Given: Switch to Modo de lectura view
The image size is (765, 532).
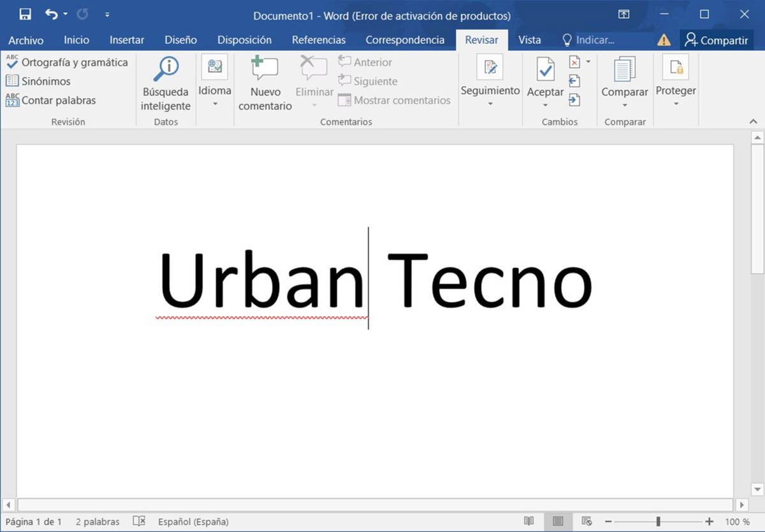Looking at the screenshot, I should pos(529,521).
